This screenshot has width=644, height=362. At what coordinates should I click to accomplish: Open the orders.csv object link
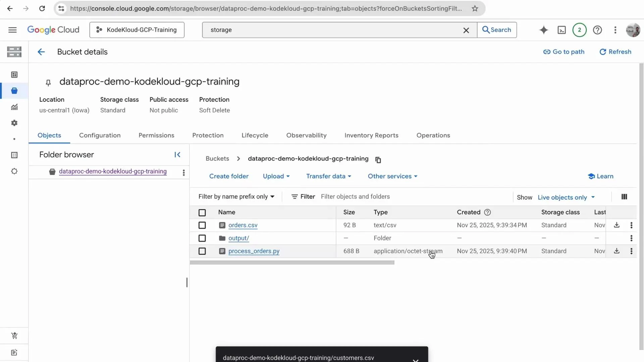pos(243,225)
